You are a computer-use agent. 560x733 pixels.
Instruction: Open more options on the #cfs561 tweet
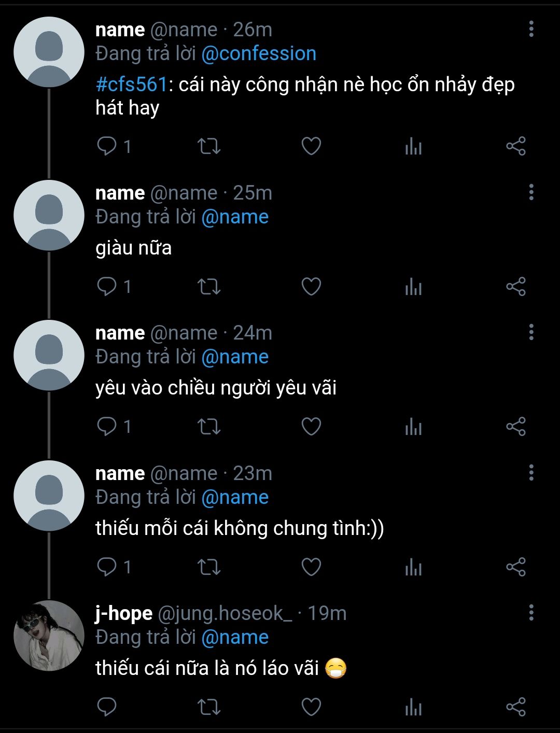pyautogui.click(x=531, y=29)
